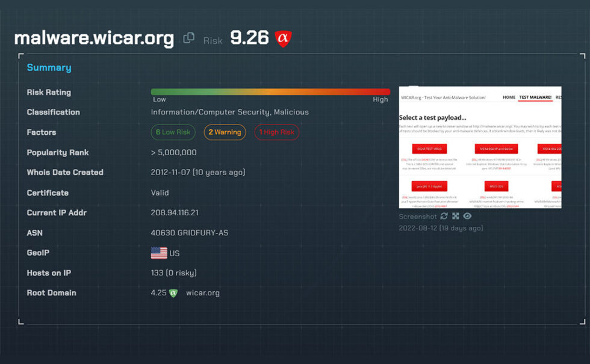Click the US flag GeoIP icon
Viewport: 590px width, 364px height.
tap(158, 253)
